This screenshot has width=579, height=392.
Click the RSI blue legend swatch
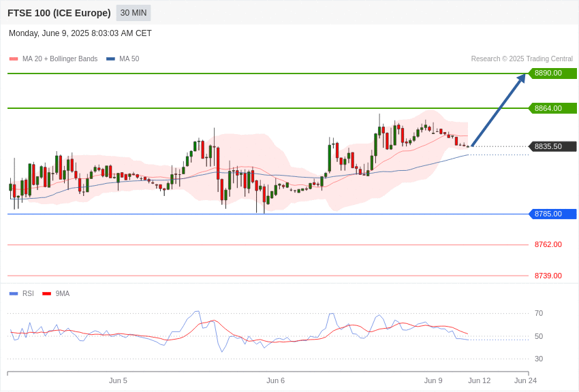click(x=14, y=293)
